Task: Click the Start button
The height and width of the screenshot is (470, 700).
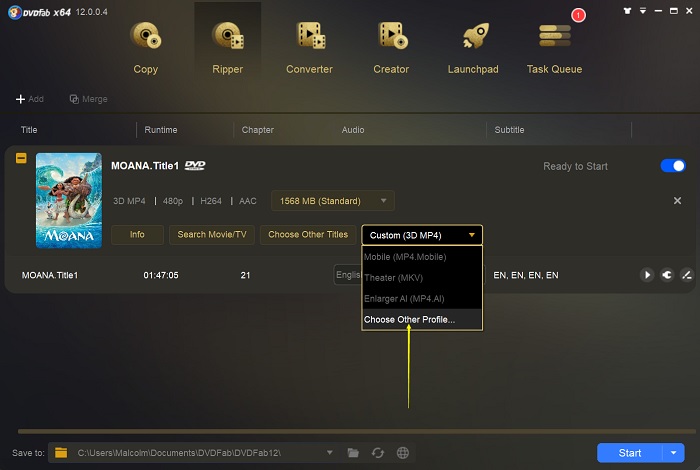Action: tap(630, 453)
